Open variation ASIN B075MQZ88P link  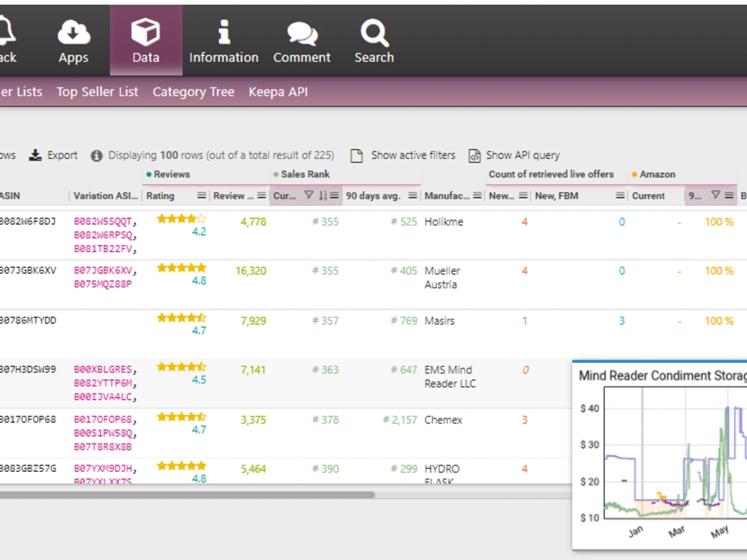[103, 284]
